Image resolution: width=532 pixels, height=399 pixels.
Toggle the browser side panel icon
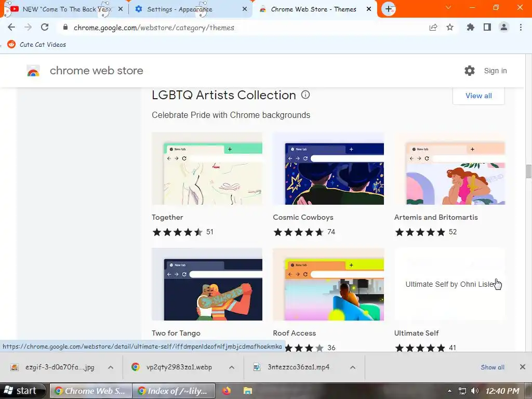487,27
